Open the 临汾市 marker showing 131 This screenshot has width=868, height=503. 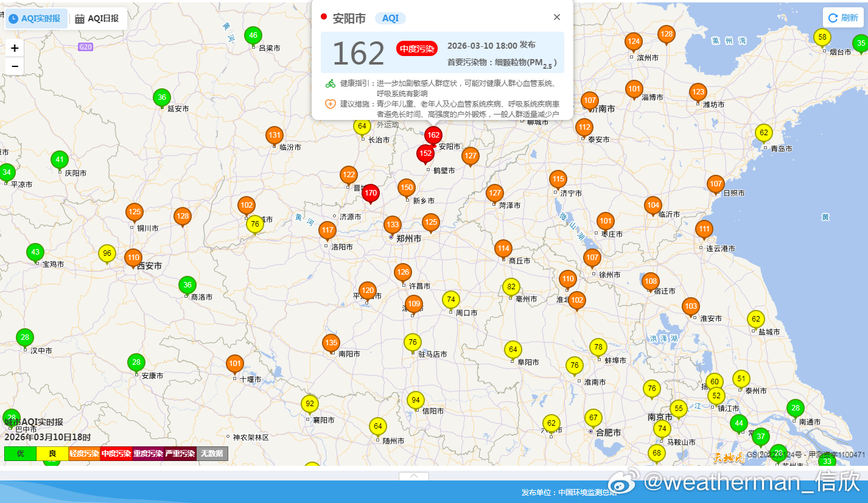tap(275, 136)
